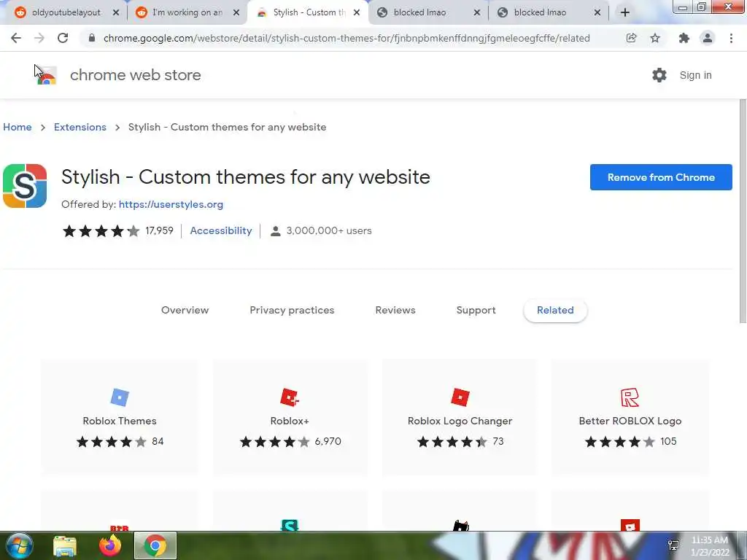Close the second blocked lmao tab
The width and height of the screenshot is (747, 560).
tap(597, 13)
